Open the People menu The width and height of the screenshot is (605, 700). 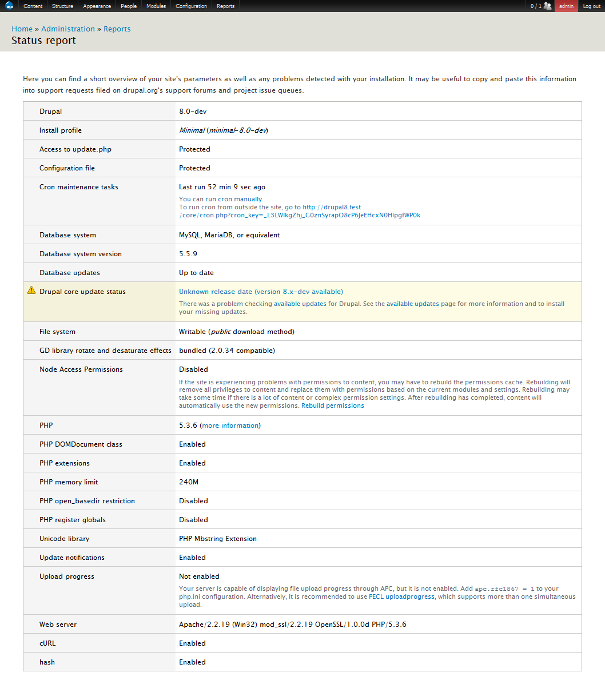pyautogui.click(x=128, y=6)
